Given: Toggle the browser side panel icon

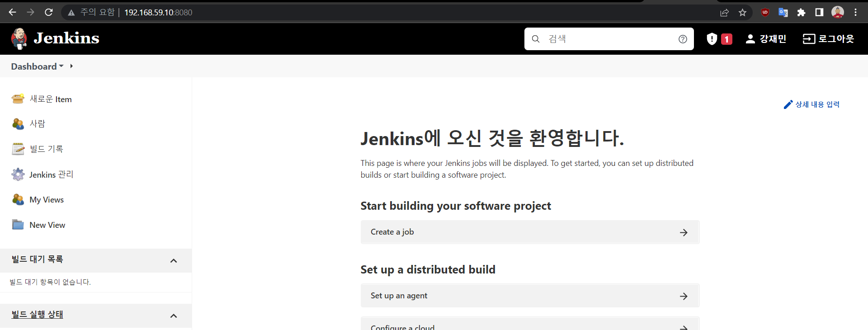Looking at the screenshot, I should point(819,12).
